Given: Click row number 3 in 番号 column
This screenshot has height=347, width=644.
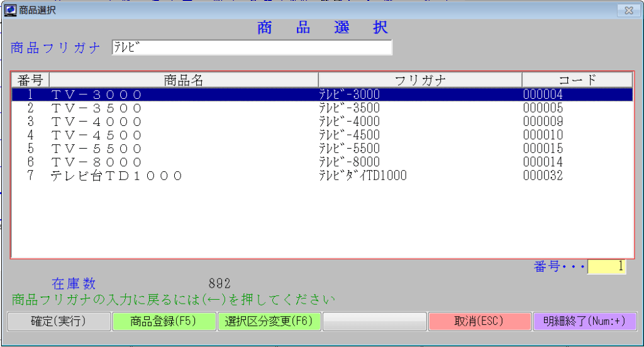Looking at the screenshot, I should pos(31,122).
